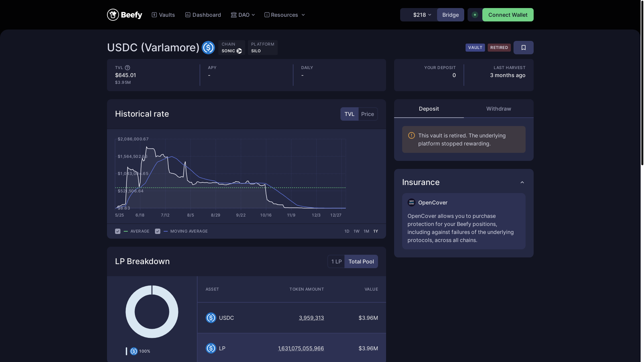644x362 pixels.
Task: Click the 100% legend label
Action: tap(145, 351)
